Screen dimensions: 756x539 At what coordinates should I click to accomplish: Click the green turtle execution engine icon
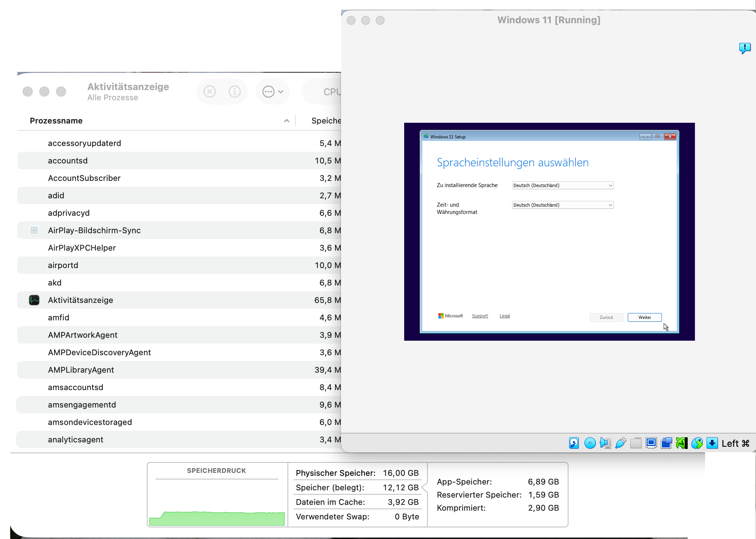pyautogui.click(x=682, y=443)
